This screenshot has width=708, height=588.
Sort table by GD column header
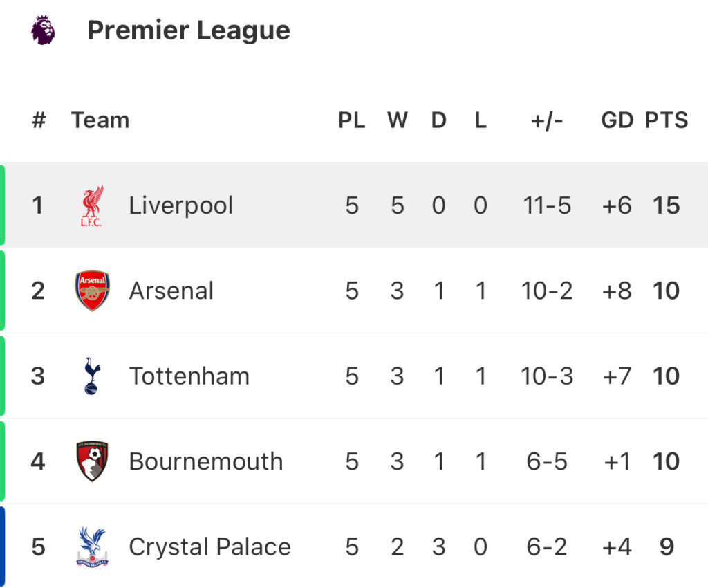[x=617, y=120]
